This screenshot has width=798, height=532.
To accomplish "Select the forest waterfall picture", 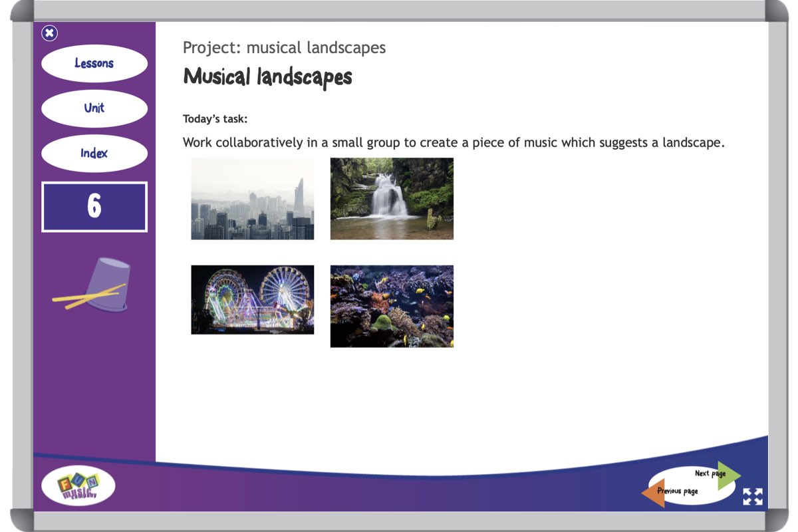I will point(392,199).
